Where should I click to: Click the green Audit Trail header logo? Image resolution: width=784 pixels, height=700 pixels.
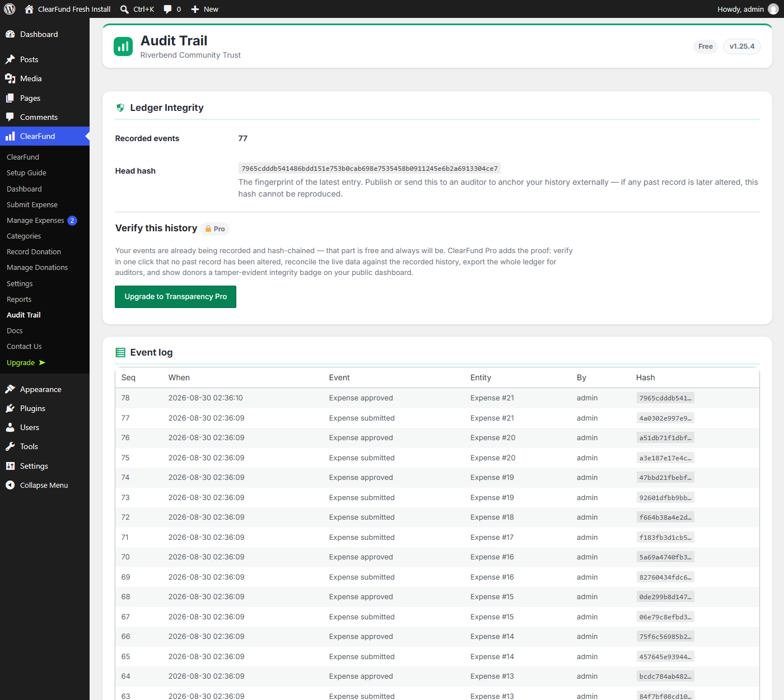(123, 46)
